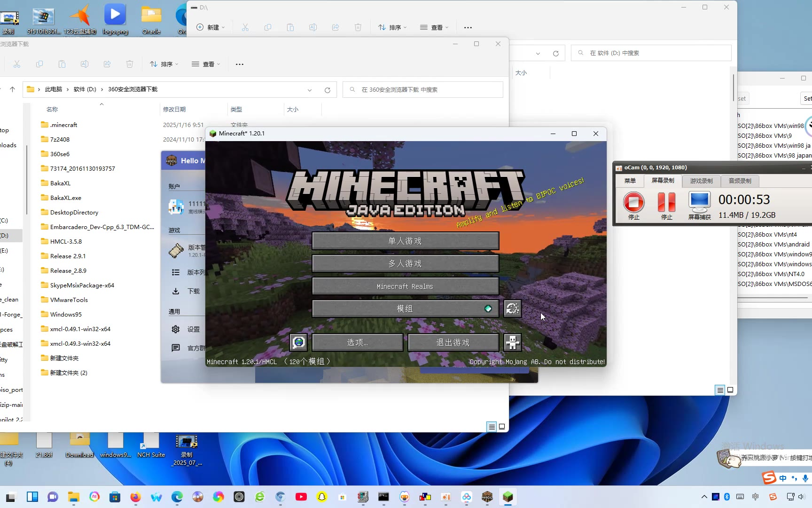This screenshot has height=508, width=812.
Task: Click the refresh icon next to 360 address bar
Action: click(328, 90)
